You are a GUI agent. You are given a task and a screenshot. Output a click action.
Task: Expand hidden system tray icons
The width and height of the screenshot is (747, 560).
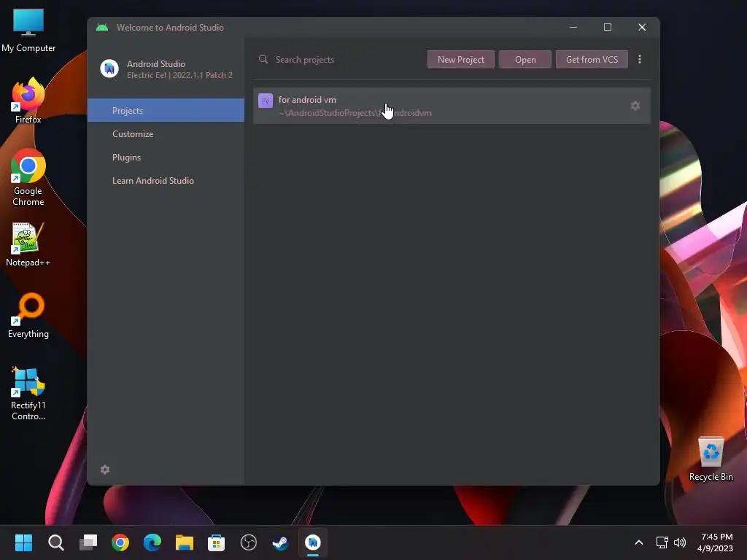(639, 542)
